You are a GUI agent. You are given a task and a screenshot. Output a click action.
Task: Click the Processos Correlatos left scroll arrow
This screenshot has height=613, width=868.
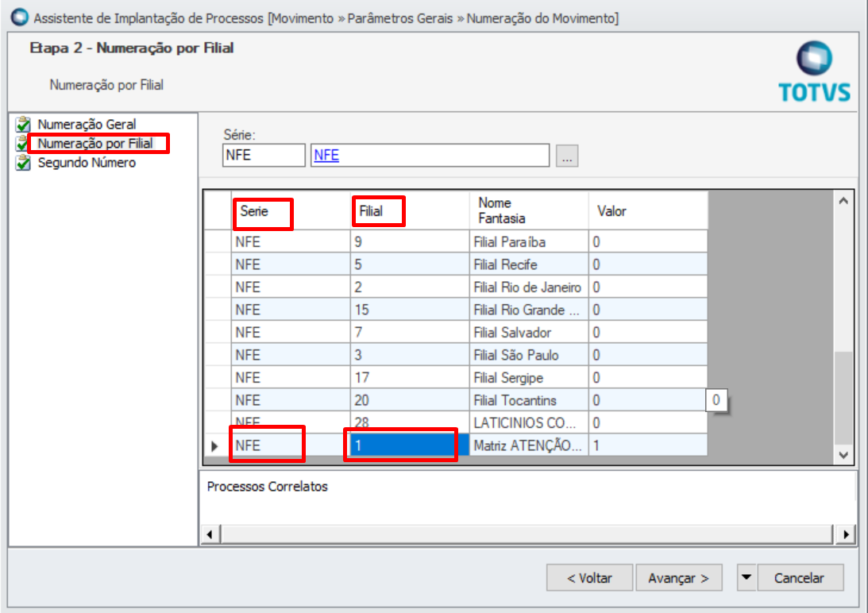(210, 534)
